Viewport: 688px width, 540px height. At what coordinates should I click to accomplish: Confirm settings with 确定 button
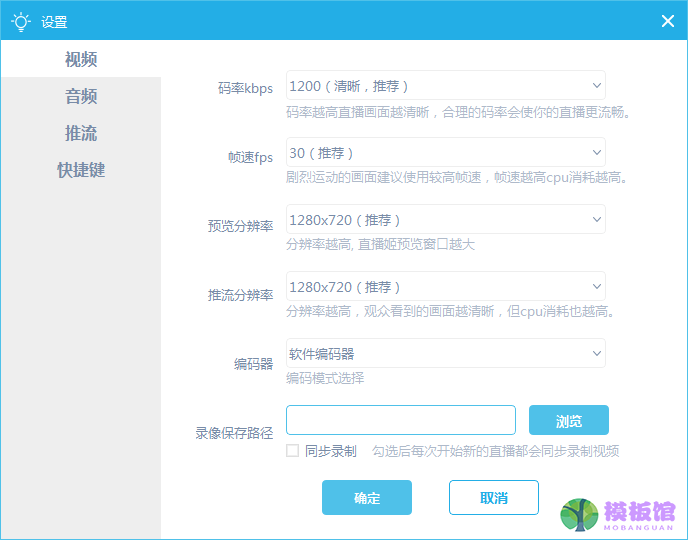[x=367, y=497]
